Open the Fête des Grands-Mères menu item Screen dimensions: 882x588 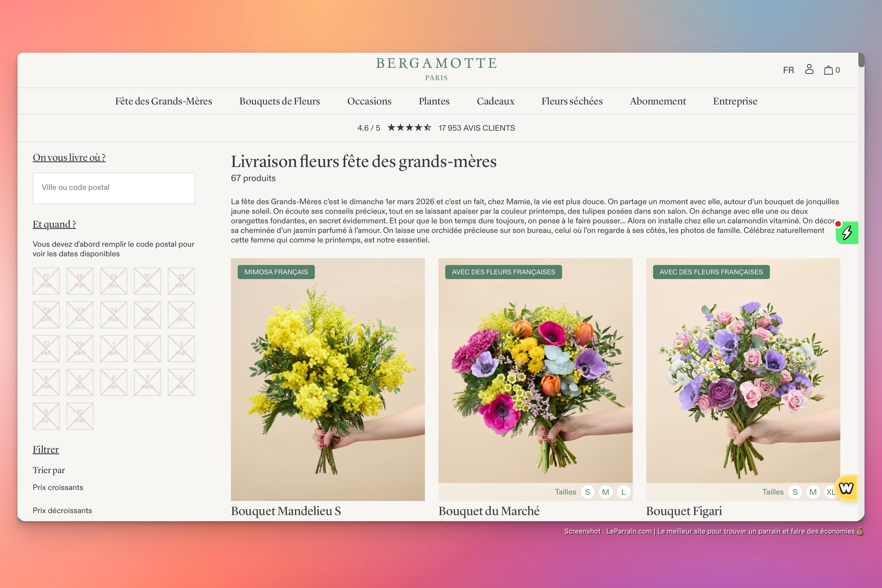click(164, 101)
